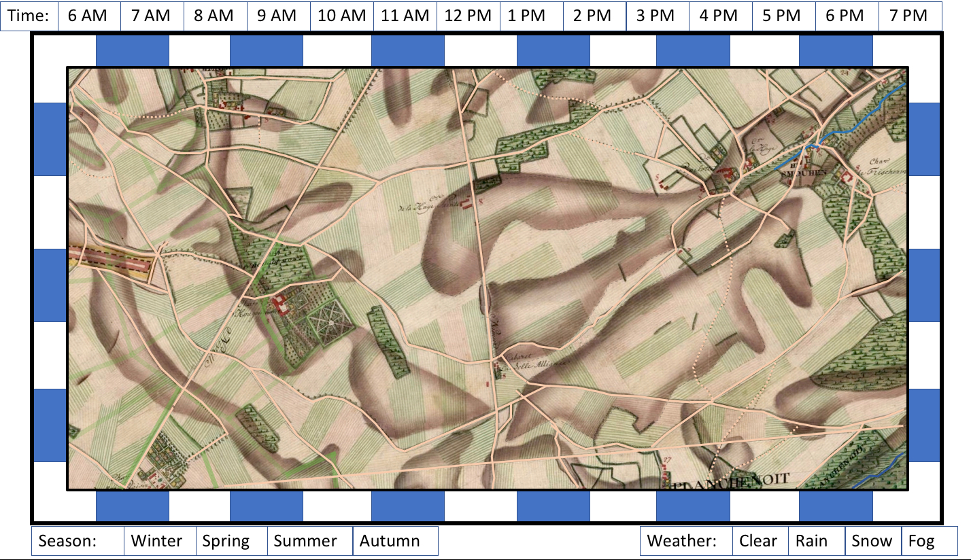Switch weather to Snow
This screenshot has width=971, height=560.
pos(872,541)
